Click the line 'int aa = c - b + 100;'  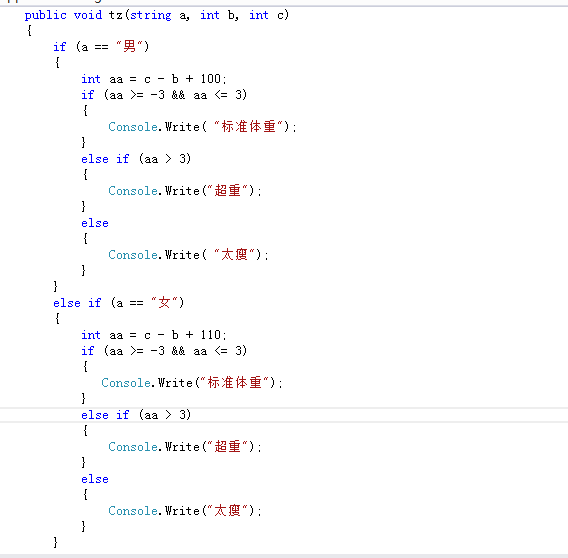click(154, 79)
